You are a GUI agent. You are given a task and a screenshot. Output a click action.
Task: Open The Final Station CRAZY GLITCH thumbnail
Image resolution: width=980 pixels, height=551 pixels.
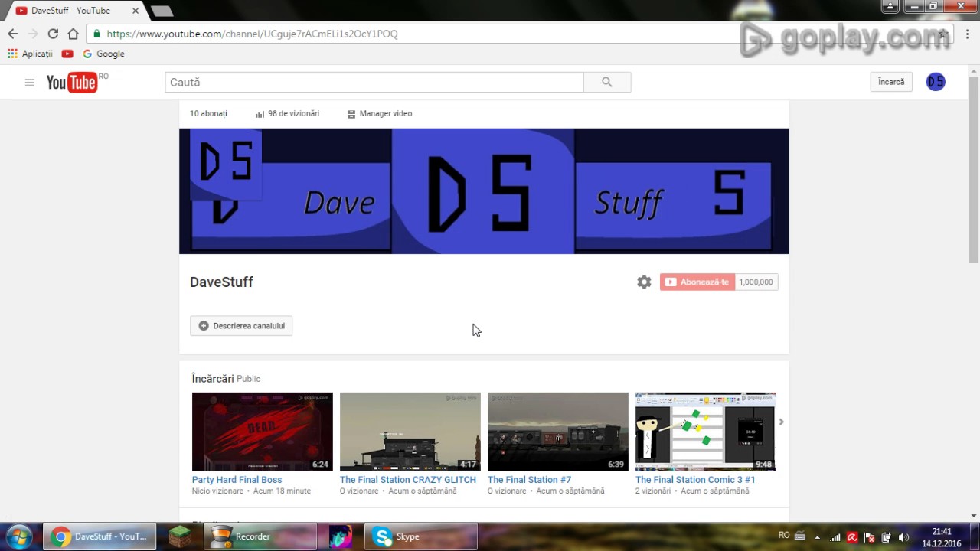410,432
